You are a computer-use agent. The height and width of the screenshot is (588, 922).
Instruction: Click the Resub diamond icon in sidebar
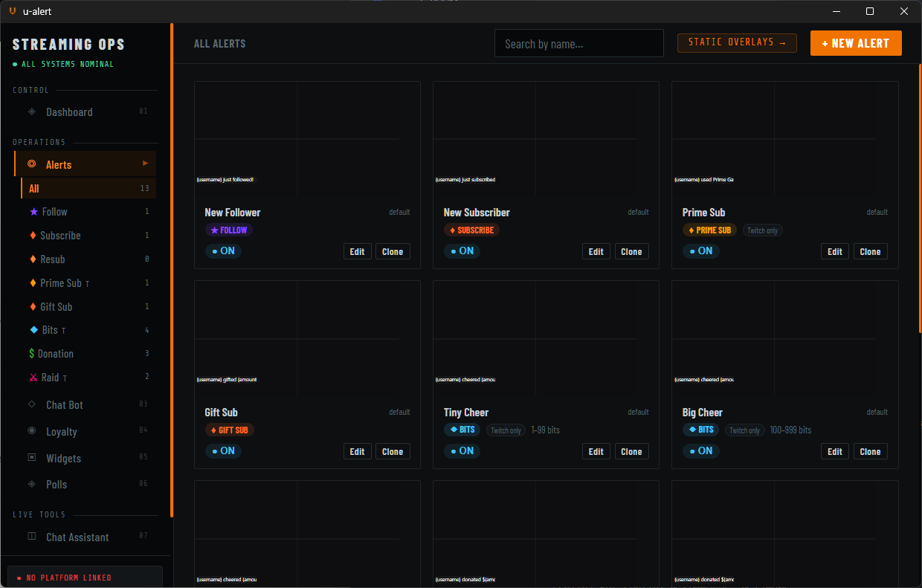(33, 259)
